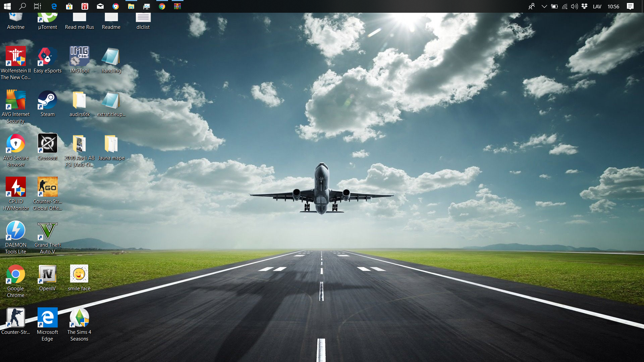Select the Readme text file
The width and height of the screenshot is (644, 362).
111,21
